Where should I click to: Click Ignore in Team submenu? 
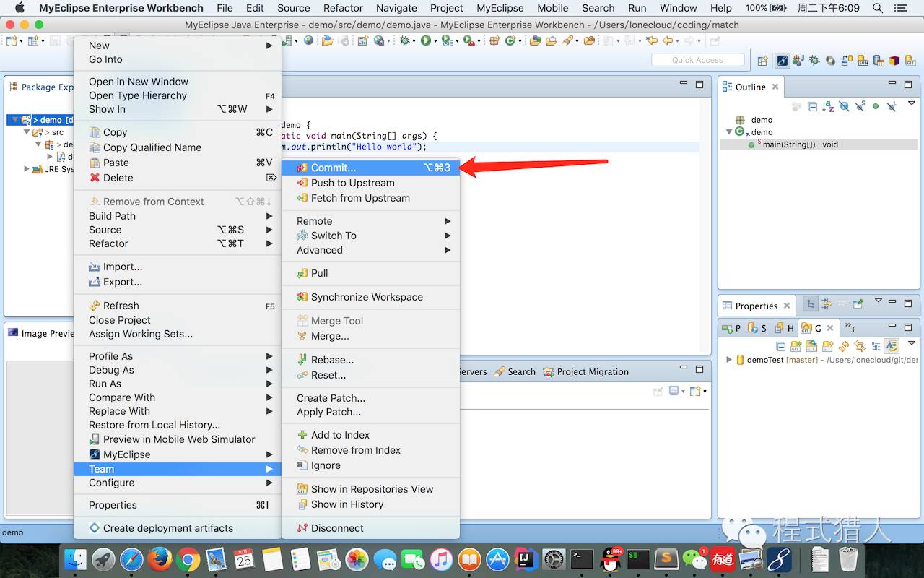tap(370, 465)
